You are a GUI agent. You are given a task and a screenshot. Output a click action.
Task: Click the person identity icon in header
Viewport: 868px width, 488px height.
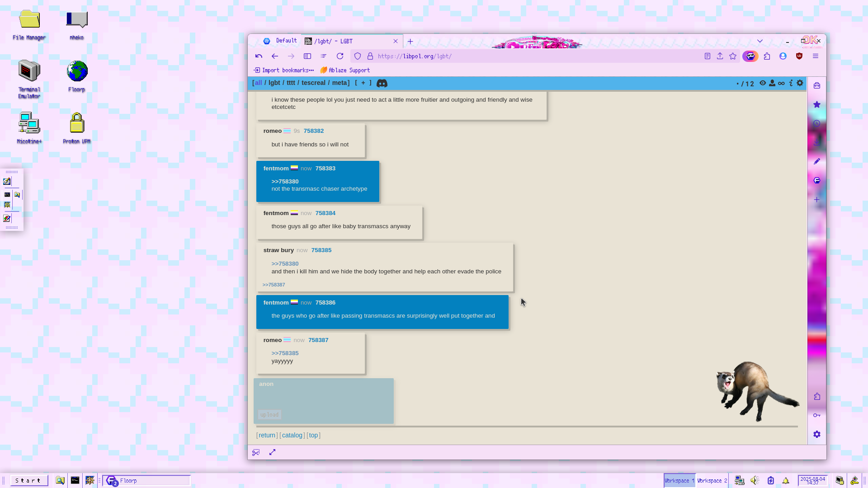point(772,83)
